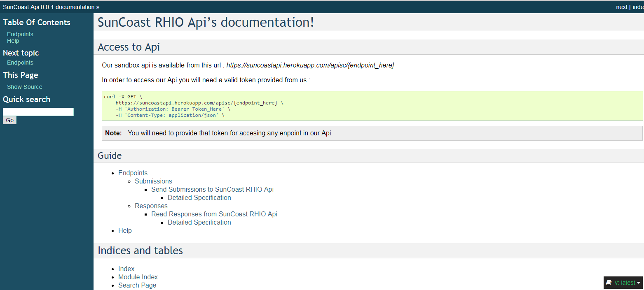Click the "Content-Type: application/json" code line
This screenshot has height=290, width=644.
(x=170, y=115)
